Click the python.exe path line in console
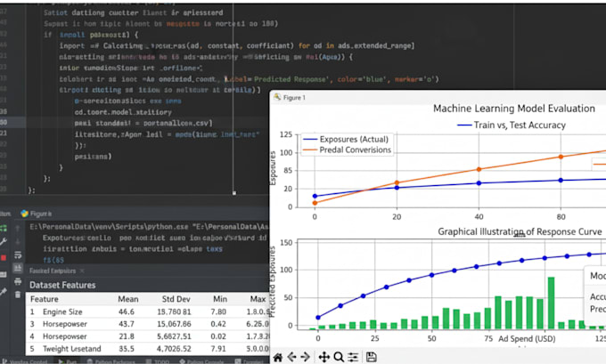Image resolution: width=606 pixels, height=364 pixels. pos(149,227)
